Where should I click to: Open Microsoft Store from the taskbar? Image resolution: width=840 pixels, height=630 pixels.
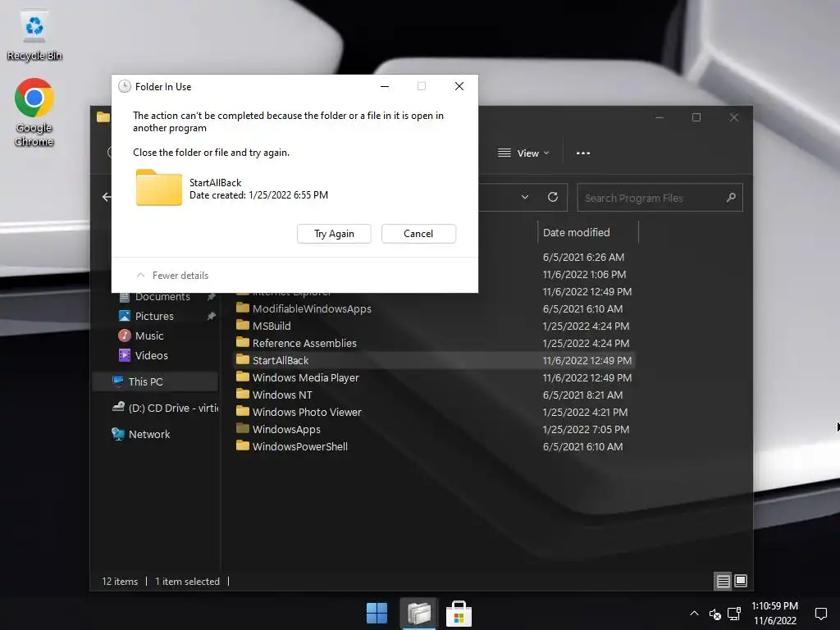[x=459, y=614]
